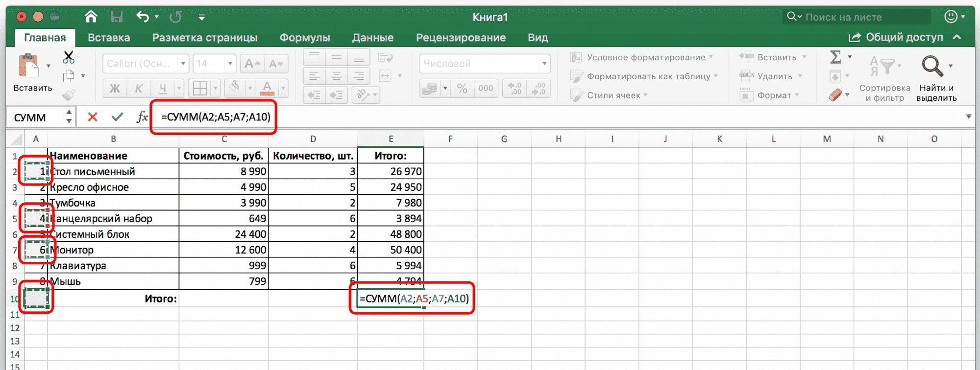Click the red cancel formula X icon
The height and width of the screenshot is (370, 980).
[92, 117]
